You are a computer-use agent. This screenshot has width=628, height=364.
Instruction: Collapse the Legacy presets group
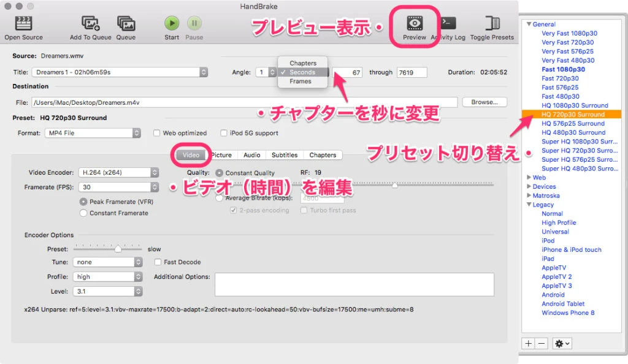coord(529,205)
